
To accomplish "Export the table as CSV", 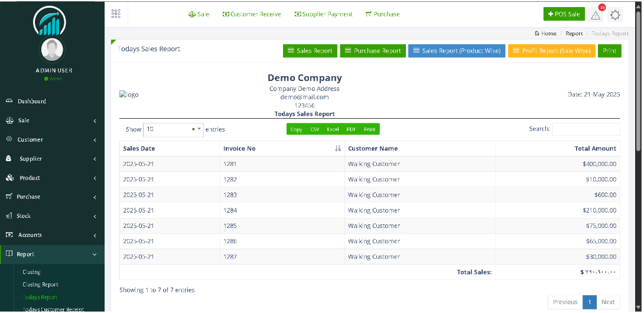I will point(314,129).
